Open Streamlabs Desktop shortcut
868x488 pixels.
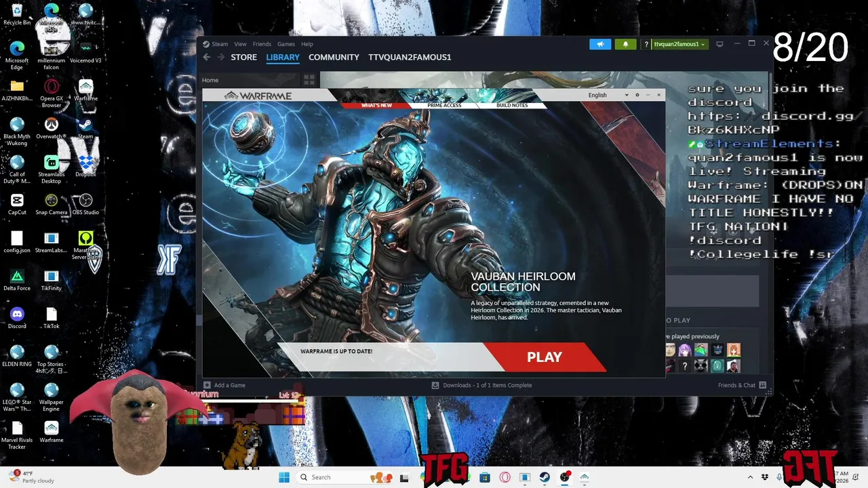pos(51,170)
